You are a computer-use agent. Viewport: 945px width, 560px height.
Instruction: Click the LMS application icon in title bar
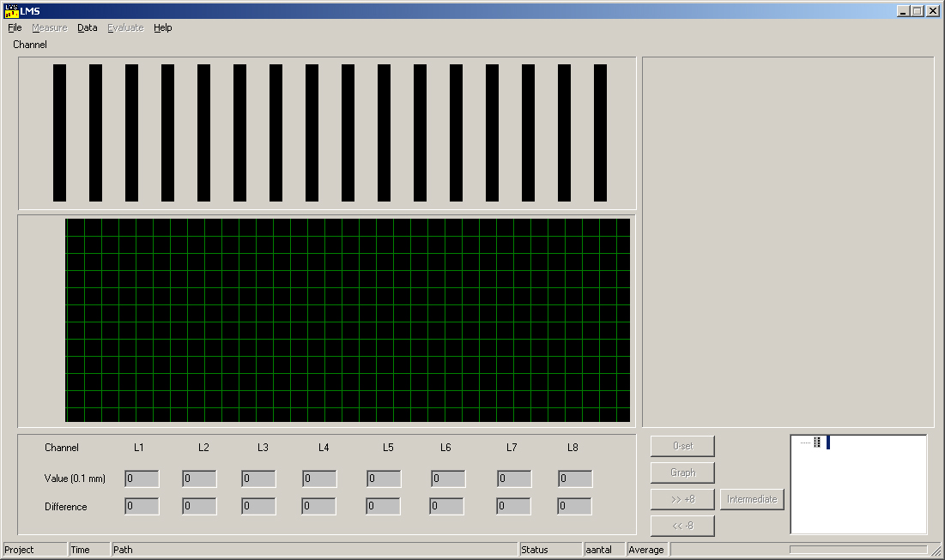[x=11, y=11]
